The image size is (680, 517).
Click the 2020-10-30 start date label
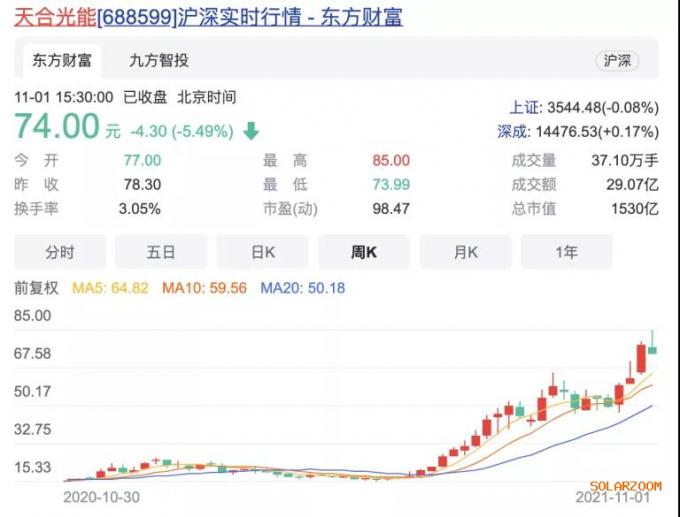pos(101,497)
